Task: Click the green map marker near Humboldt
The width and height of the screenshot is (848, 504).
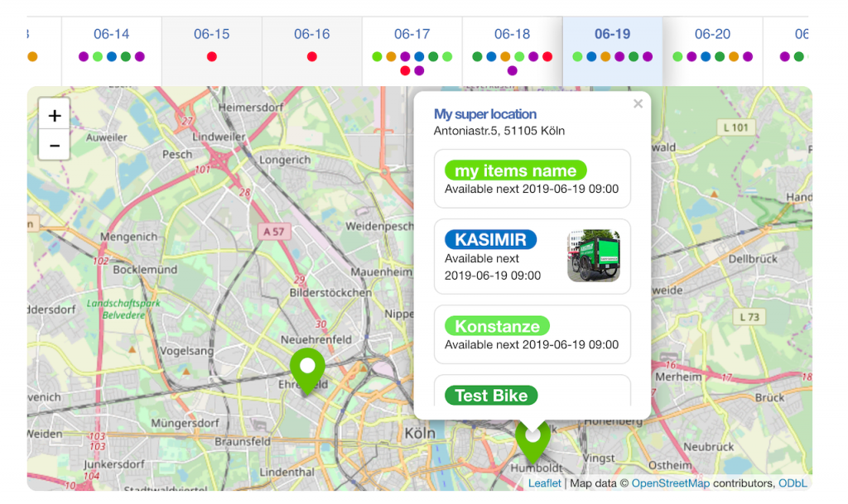Action: coord(532,440)
